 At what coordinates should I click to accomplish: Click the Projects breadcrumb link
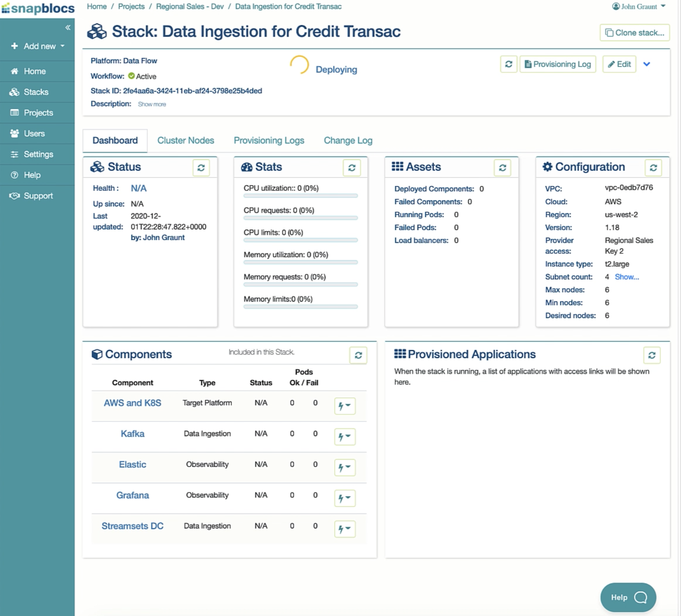pos(131,6)
